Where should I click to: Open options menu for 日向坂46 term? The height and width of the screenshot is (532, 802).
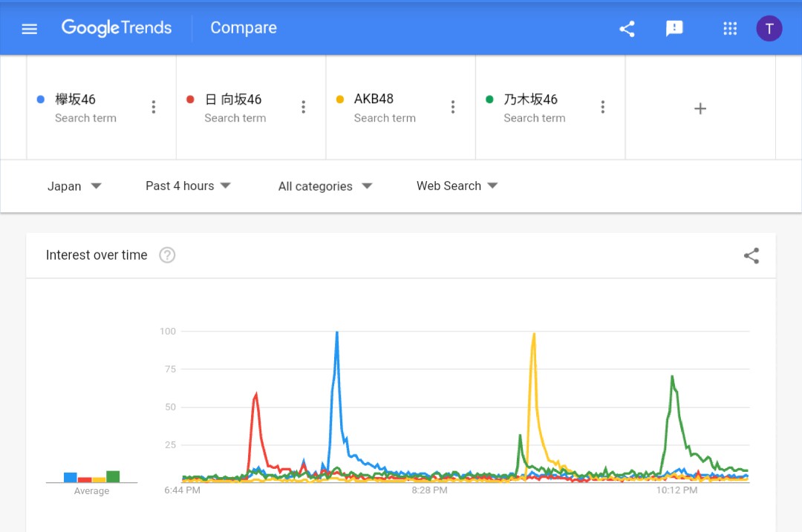[x=303, y=107]
